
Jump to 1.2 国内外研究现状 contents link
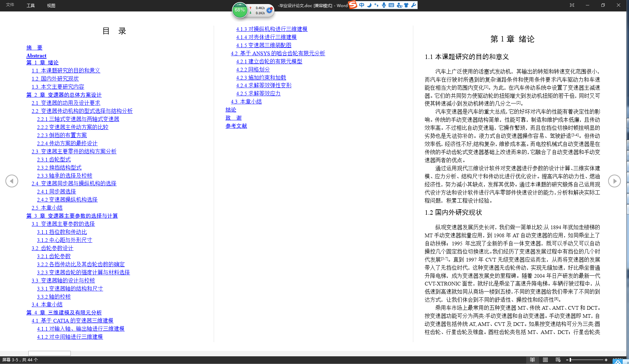pyautogui.click(x=55, y=79)
